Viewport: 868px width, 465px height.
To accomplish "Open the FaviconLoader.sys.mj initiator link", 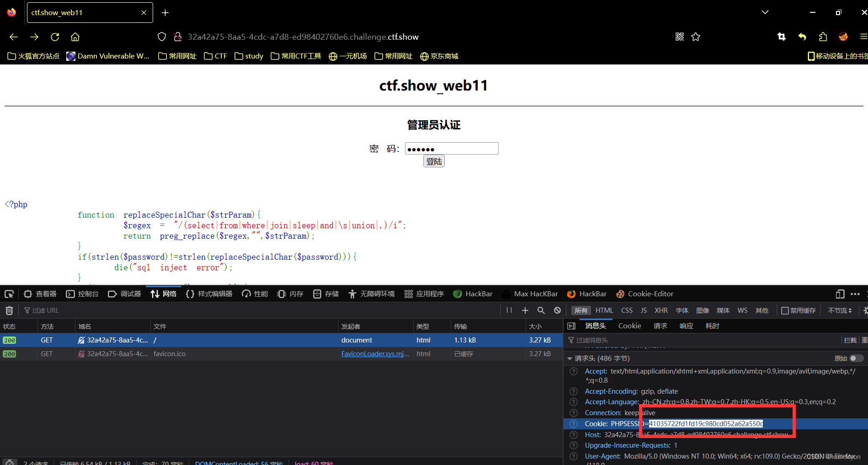I will (x=375, y=353).
